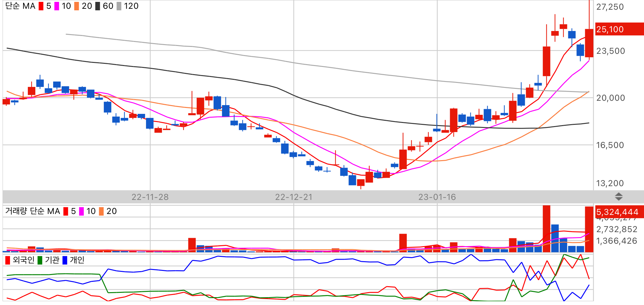
Task: Click the 23,500 price axis label
Action: pyautogui.click(x=611, y=51)
